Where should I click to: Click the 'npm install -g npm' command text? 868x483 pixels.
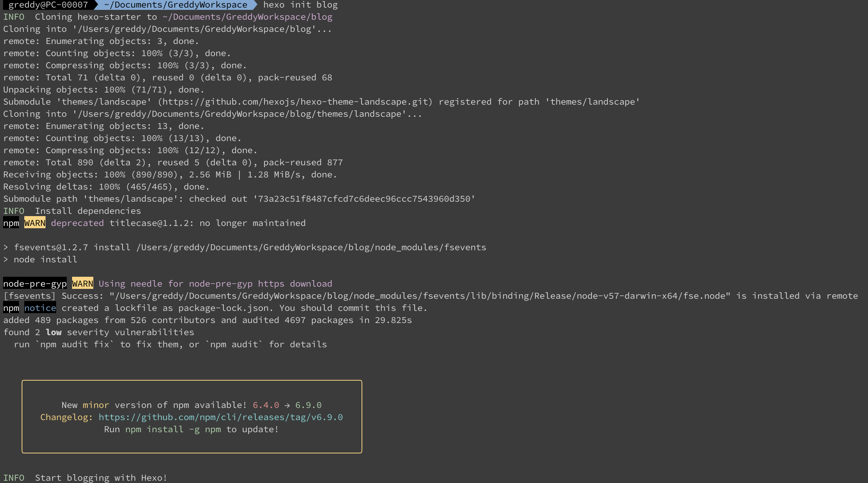(x=173, y=429)
